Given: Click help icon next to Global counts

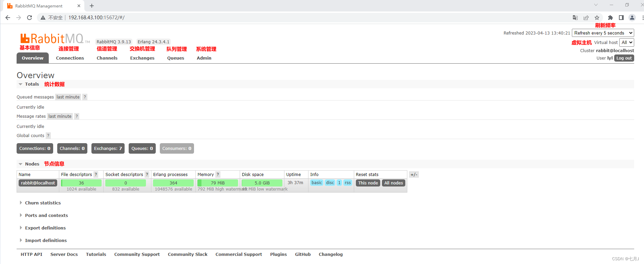Looking at the screenshot, I should click(48, 135).
